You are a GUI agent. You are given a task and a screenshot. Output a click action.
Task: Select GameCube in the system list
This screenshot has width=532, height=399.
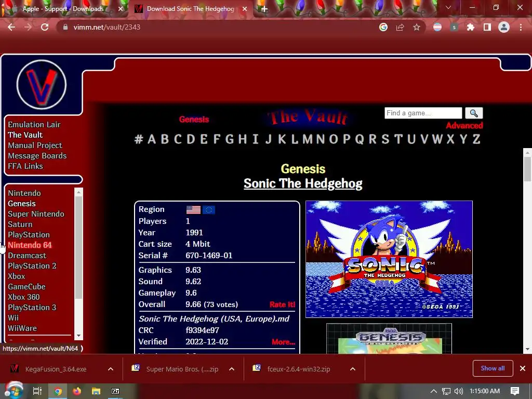pyautogui.click(x=27, y=287)
